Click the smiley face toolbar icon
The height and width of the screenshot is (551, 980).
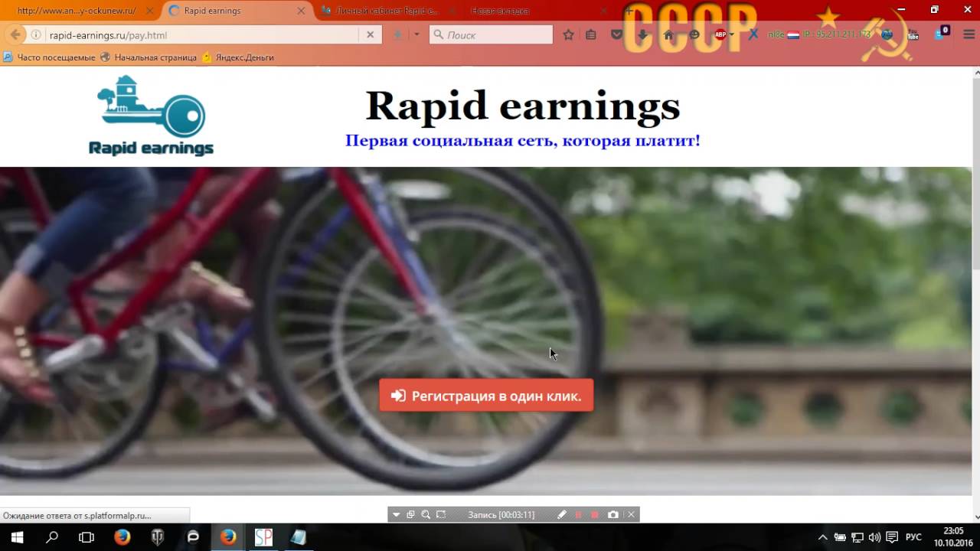pyautogui.click(x=694, y=34)
